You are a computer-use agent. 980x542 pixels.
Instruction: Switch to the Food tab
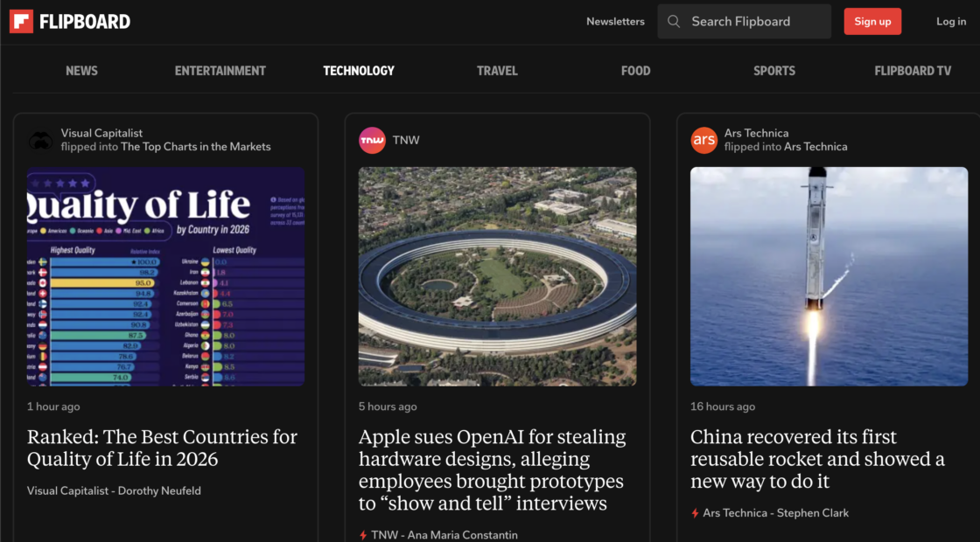click(635, 71)
